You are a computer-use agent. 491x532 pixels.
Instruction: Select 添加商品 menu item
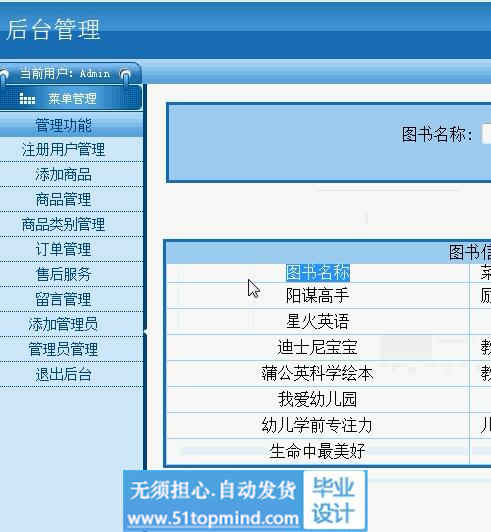coord(63,175)
